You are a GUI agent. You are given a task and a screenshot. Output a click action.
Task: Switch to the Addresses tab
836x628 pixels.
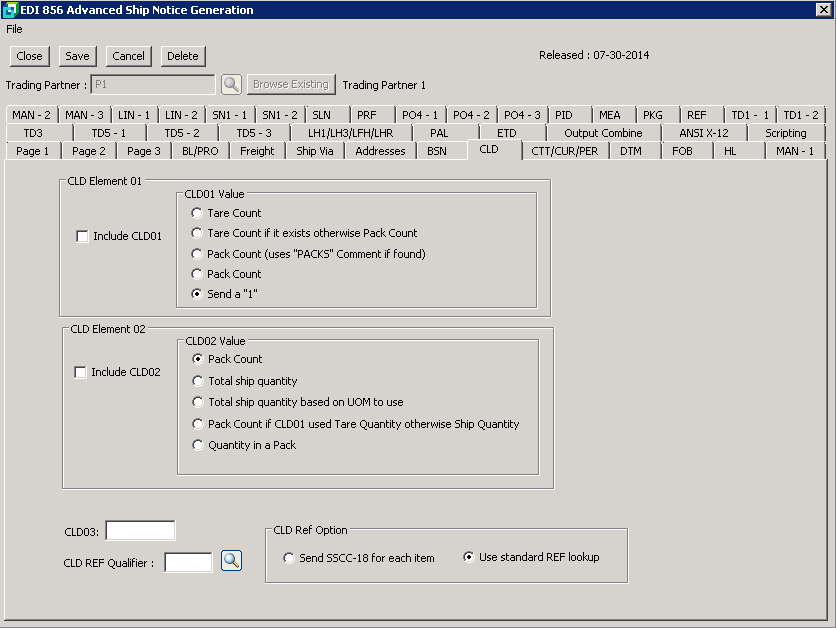[x=380, y=151]
